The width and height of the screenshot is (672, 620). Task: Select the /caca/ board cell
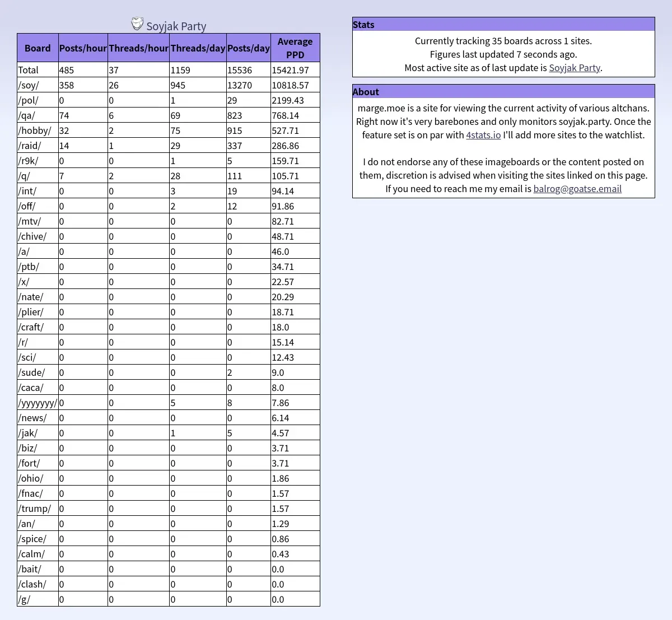click(x=38, y=388)
